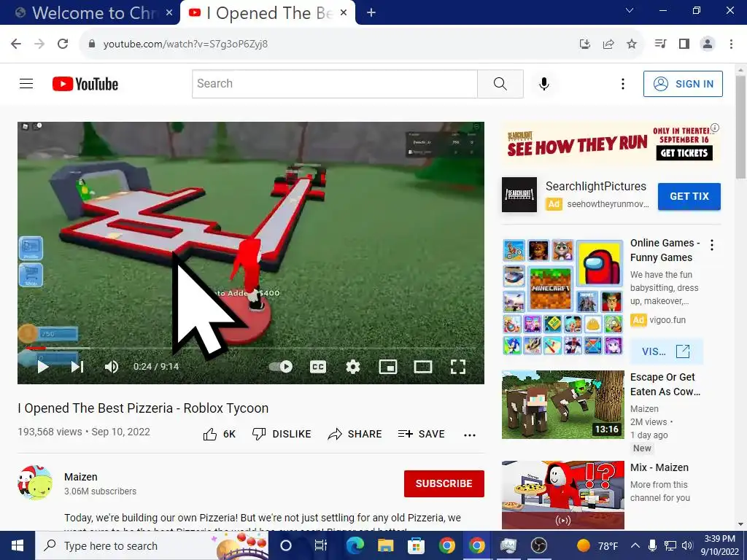Click the GET TIX ad button
The height and width of the screenshot is (560, 747).
[689, 196]
